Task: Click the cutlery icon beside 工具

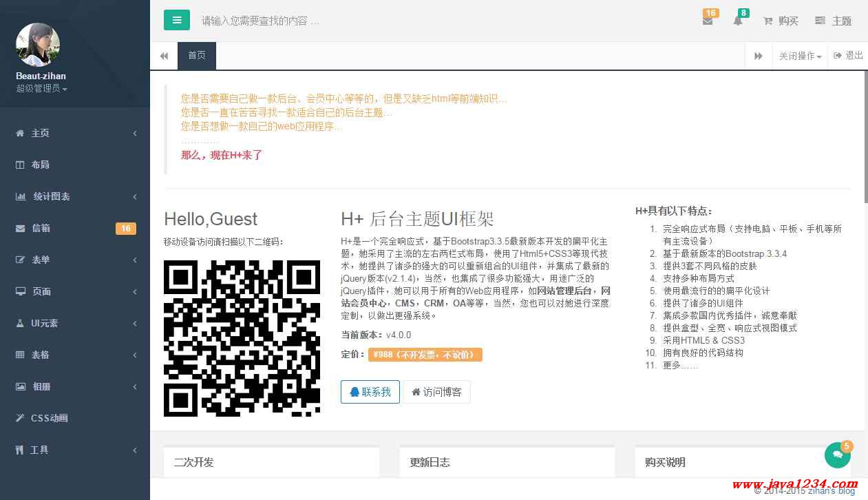Action: [19, 450]
